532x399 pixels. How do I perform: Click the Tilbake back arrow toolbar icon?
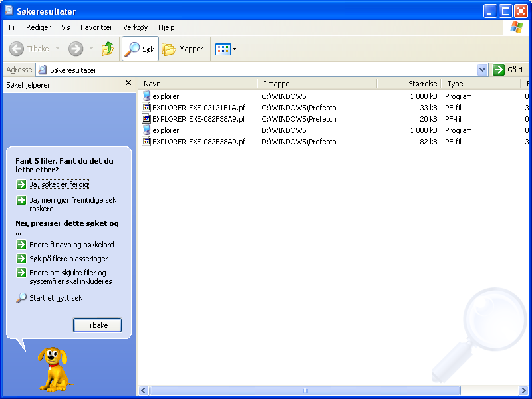click(x=16, y=49)
